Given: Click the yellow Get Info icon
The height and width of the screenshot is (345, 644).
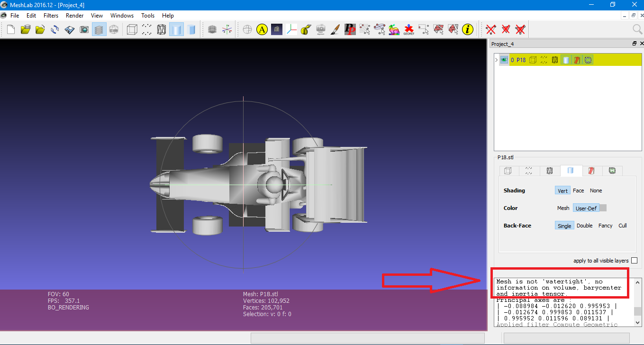Looking at the screenshot, I should pyautogui.click(x=468, y=29).
